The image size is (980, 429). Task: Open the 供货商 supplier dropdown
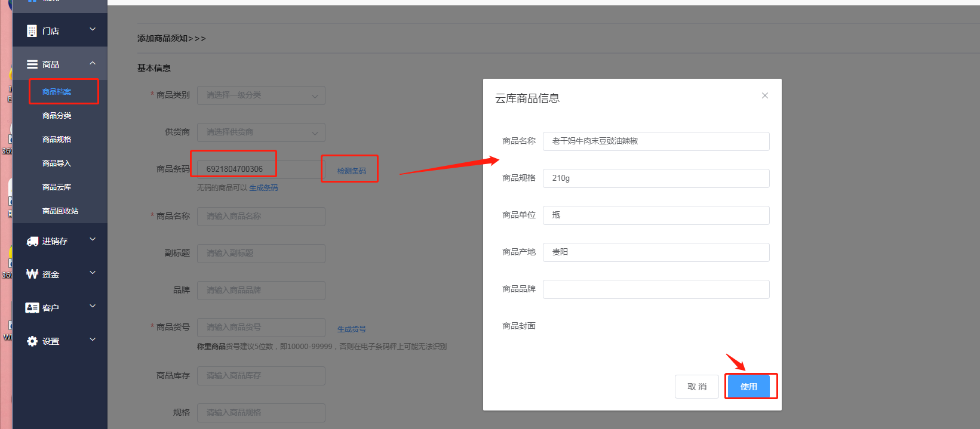pos(261,132)
